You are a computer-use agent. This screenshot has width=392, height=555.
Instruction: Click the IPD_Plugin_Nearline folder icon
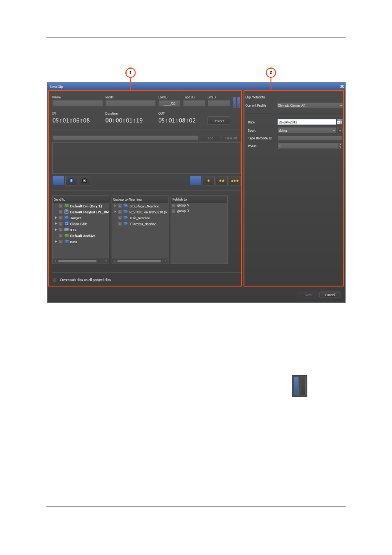pos(126,206)
